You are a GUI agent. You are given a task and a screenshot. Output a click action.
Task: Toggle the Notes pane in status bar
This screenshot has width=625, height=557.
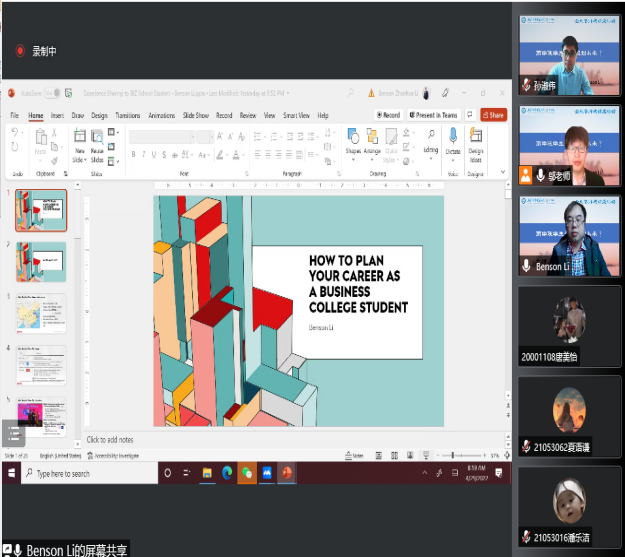356,456
